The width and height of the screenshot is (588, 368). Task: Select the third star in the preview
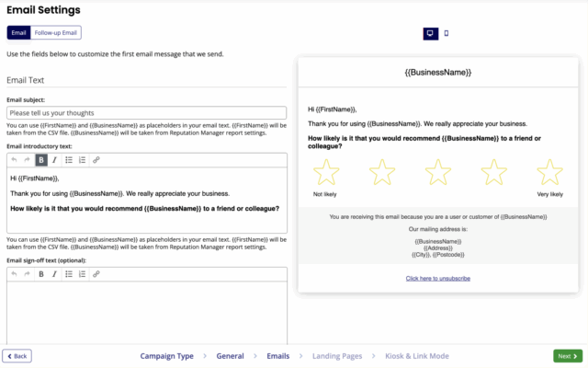(x=438, y=172)
